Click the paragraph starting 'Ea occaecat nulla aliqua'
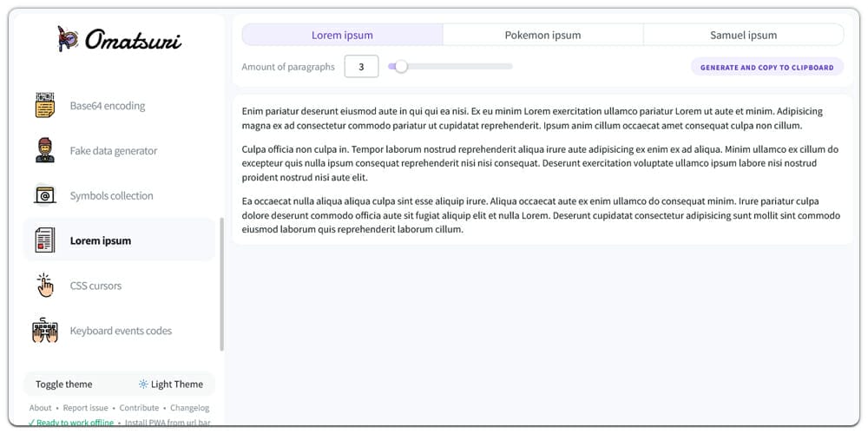868x434 pixels. point(541,214)
